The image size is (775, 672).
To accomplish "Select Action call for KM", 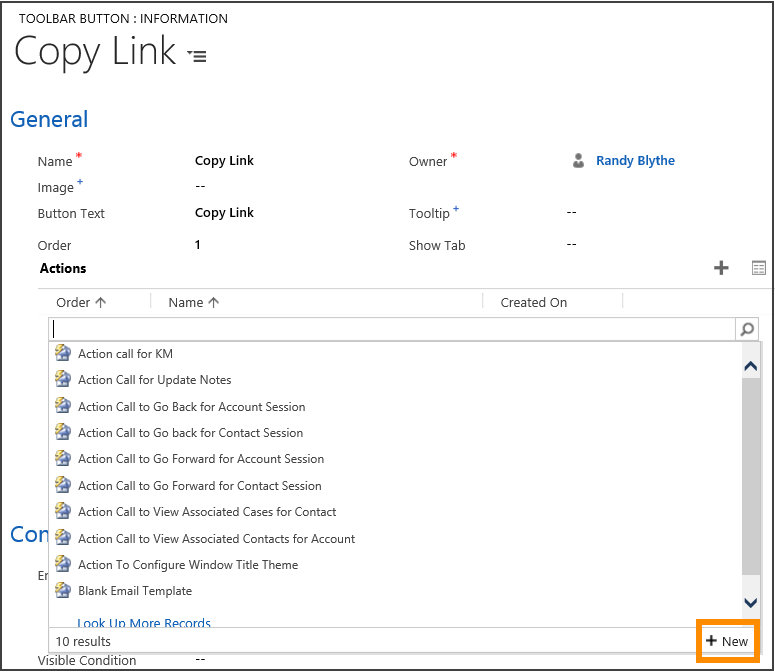I will tap(126, 354).
